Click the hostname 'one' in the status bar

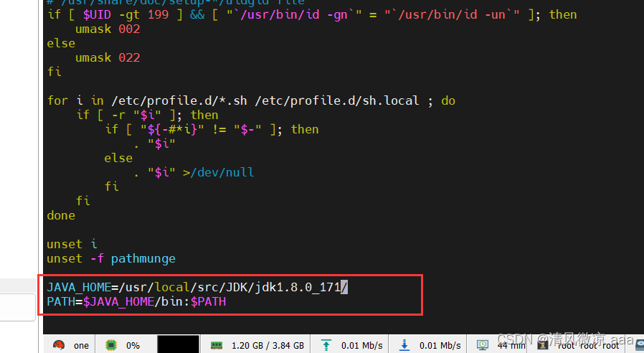click(81, 346)
